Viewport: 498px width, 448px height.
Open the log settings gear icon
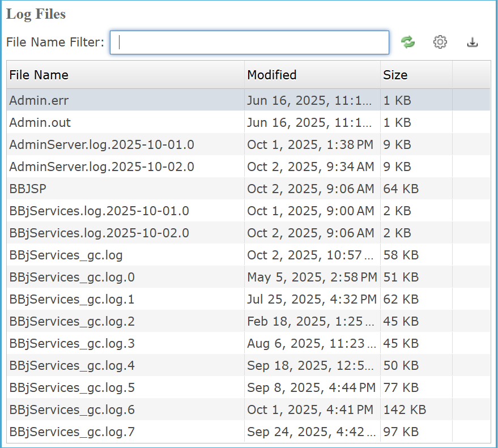click(440, 42)
